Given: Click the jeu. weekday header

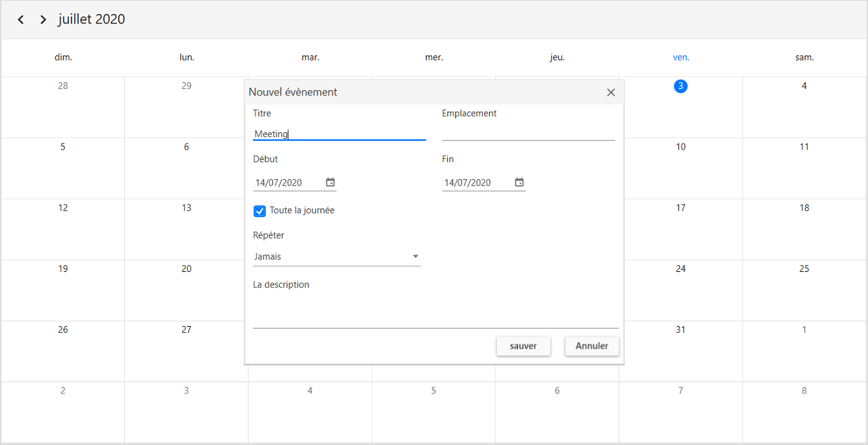Looking at the screenshot, I should tap(558, 57).
